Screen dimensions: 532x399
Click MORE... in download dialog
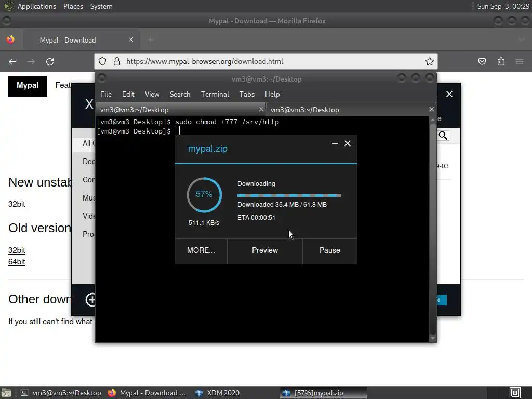[201, 250]
